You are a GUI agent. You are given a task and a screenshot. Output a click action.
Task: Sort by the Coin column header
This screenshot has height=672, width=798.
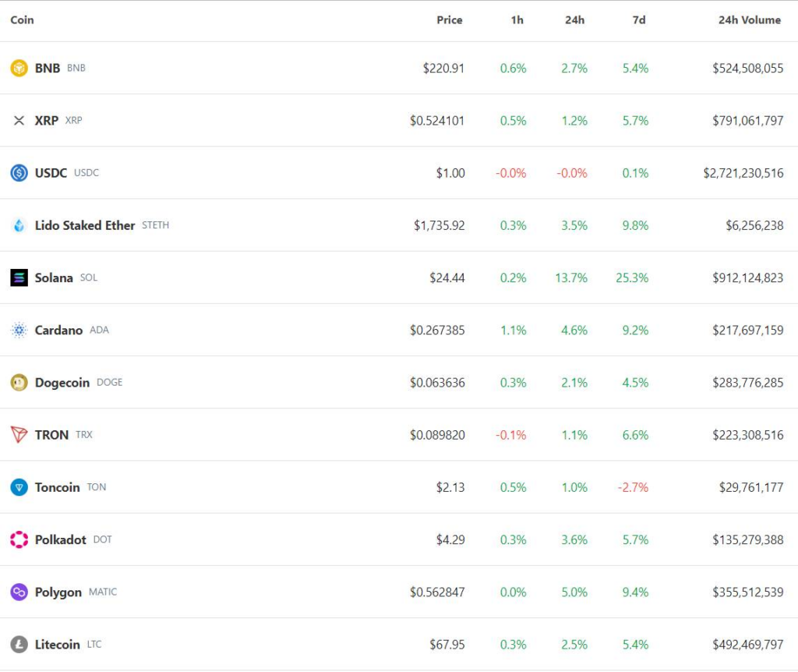[x=22, y=20]
